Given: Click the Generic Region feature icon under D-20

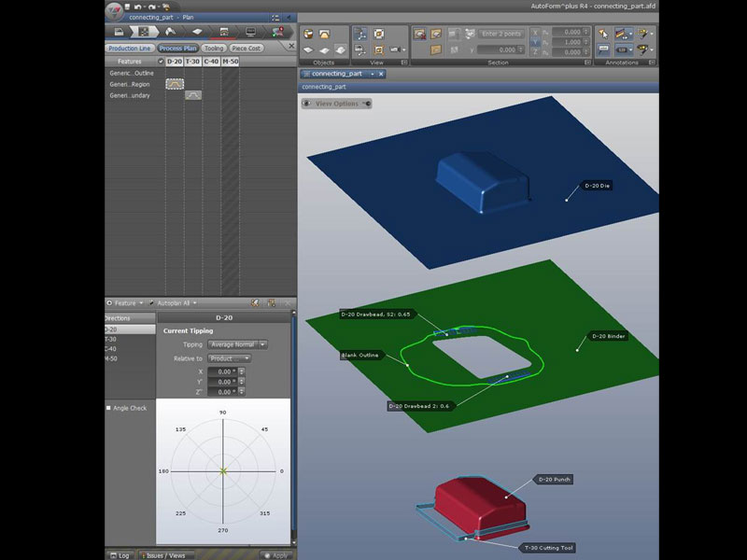Looking at the screenshot, I should click(x=175, y=84).
